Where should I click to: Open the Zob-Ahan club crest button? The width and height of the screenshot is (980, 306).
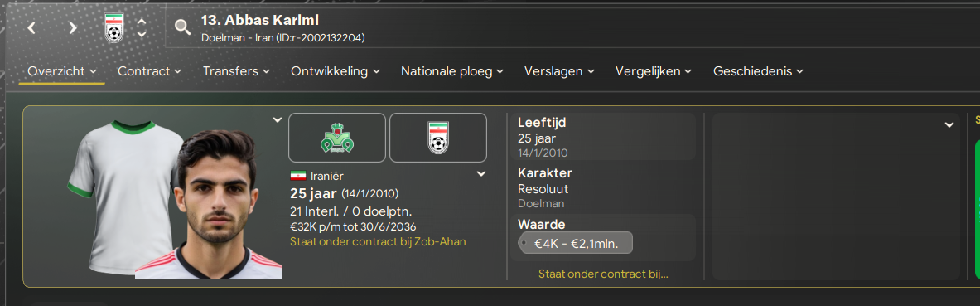337,138
